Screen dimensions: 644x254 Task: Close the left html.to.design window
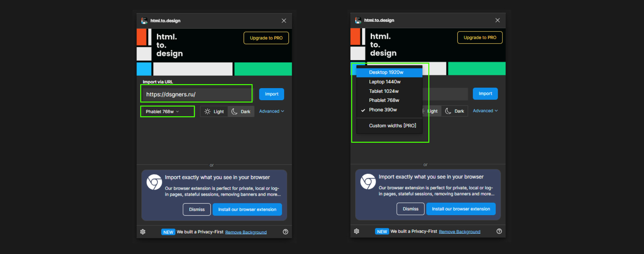point(284,21)
